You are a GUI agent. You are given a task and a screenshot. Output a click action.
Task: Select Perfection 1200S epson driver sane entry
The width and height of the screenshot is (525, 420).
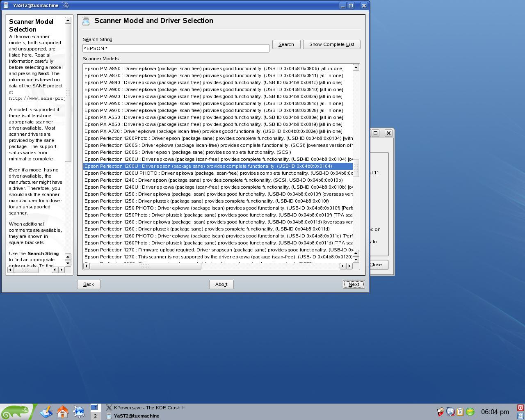pyautogui.click(x=218, y=152)
